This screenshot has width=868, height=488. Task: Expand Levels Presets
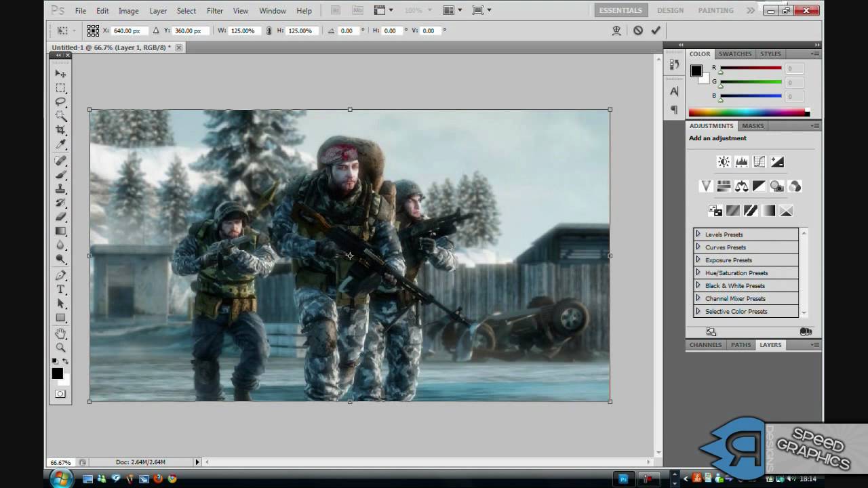(698, 234)
